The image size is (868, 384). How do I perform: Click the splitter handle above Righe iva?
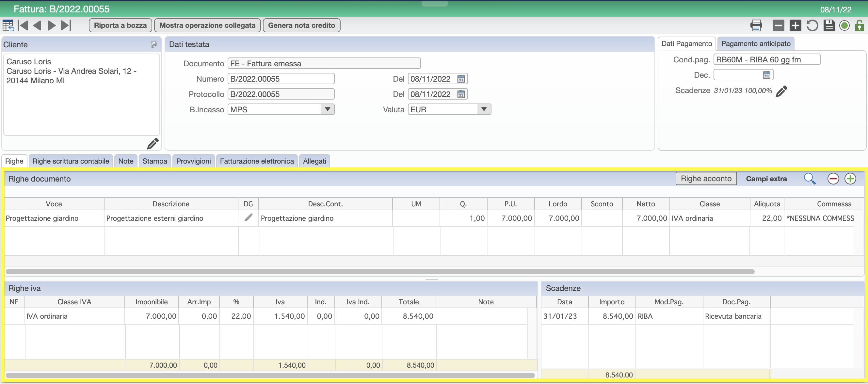431,280
